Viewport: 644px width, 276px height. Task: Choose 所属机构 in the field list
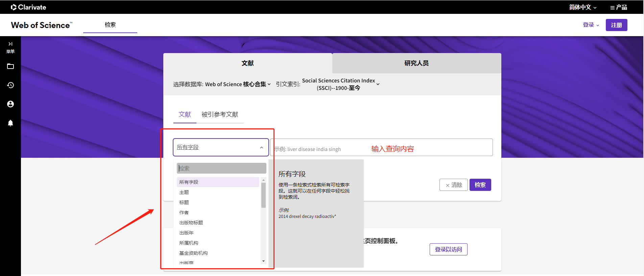pos(218,243)
